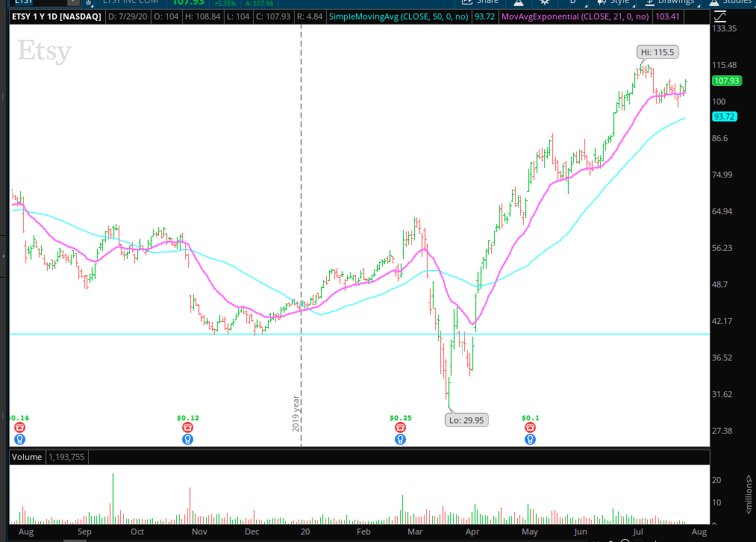The image size is (756, 542).
Task: Click the $0.25 EPS label
Action: click(401, 418)
